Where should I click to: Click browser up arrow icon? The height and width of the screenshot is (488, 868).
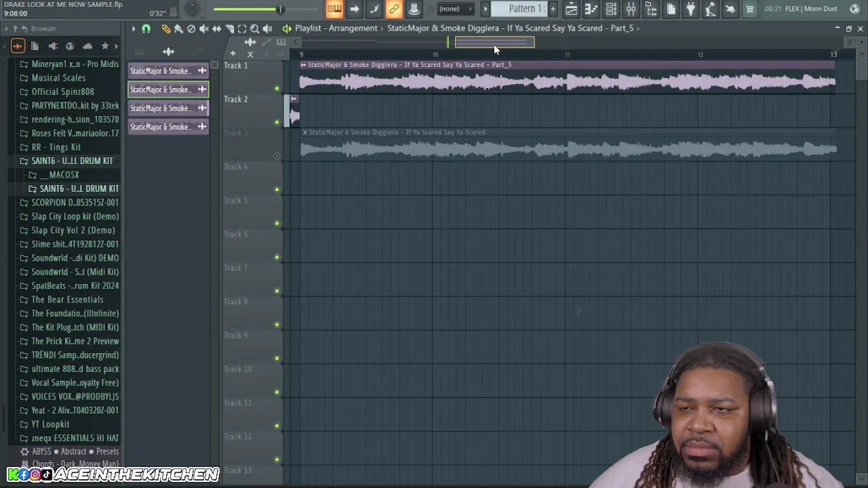point(14,28)
